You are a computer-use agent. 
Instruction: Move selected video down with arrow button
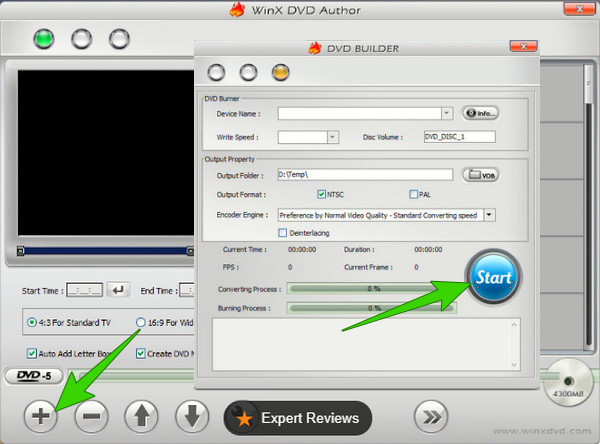pyautogui.click(x=192, y=416)
